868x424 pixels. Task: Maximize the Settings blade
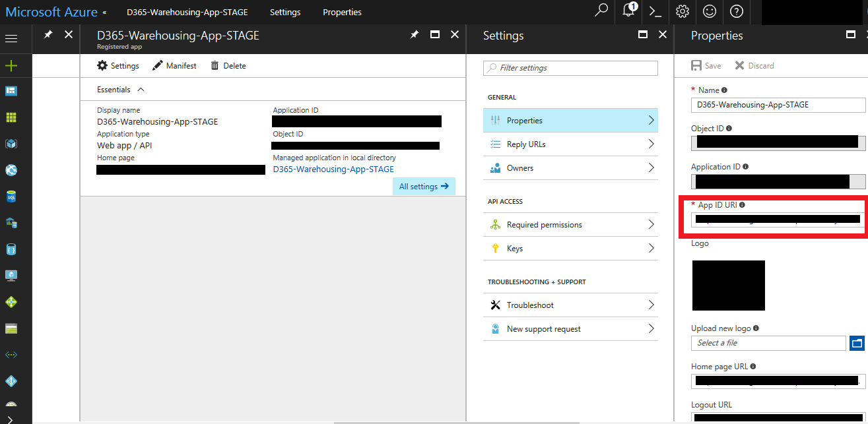(x=643, y=35)
